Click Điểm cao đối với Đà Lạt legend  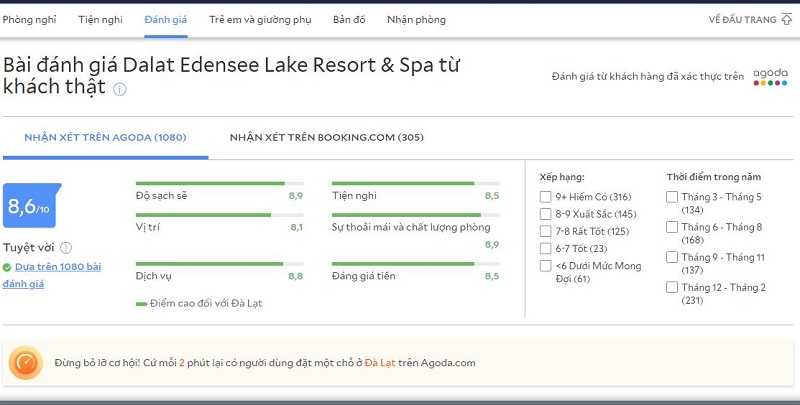coord(199,303)
